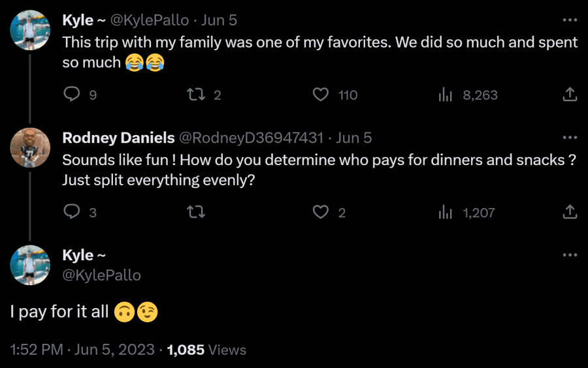
Task: Click the reply icon on Kyle's first tweet
Action: coord(72,95)
